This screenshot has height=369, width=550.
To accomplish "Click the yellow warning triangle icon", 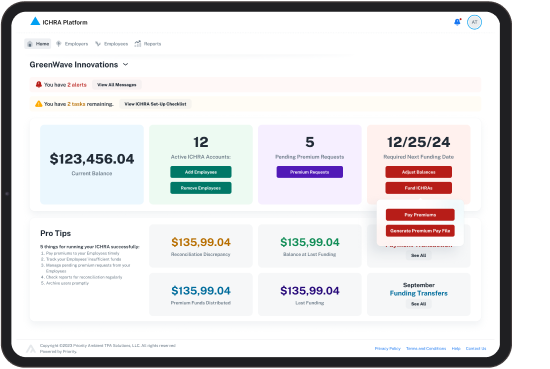I will coord(39,104).
